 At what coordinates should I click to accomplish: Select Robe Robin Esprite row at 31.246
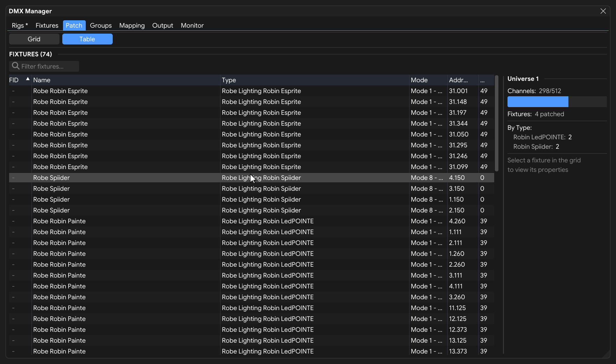(251, 156)
